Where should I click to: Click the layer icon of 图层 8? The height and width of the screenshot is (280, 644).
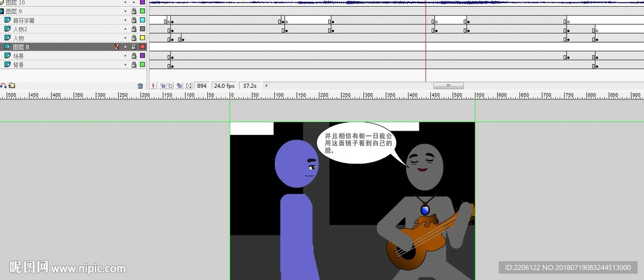click(x=7, y=46)
